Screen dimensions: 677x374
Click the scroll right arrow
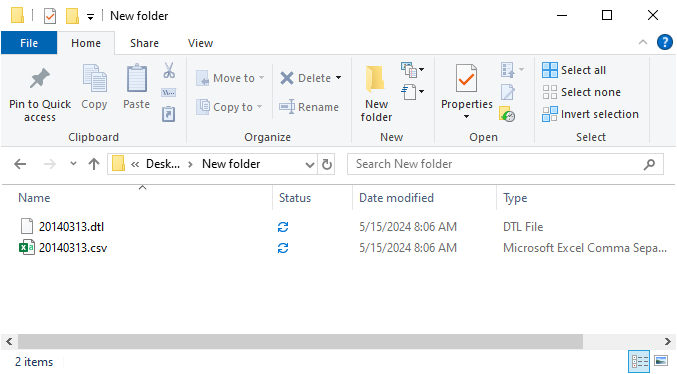point(668,341)
